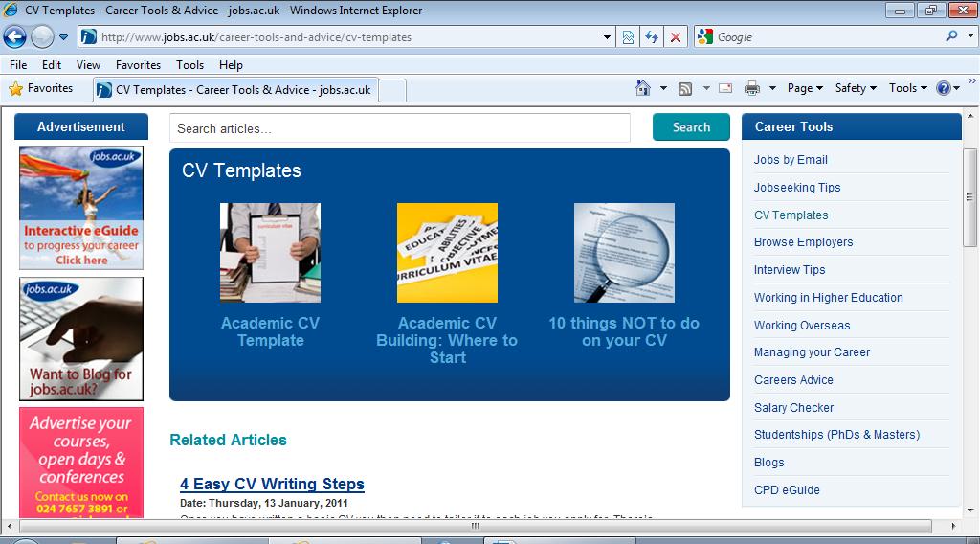Open the Tools menu in menu bar
The height and width of the screenshot is (544, 980).
pyautogui.click(x=190, y=65)
